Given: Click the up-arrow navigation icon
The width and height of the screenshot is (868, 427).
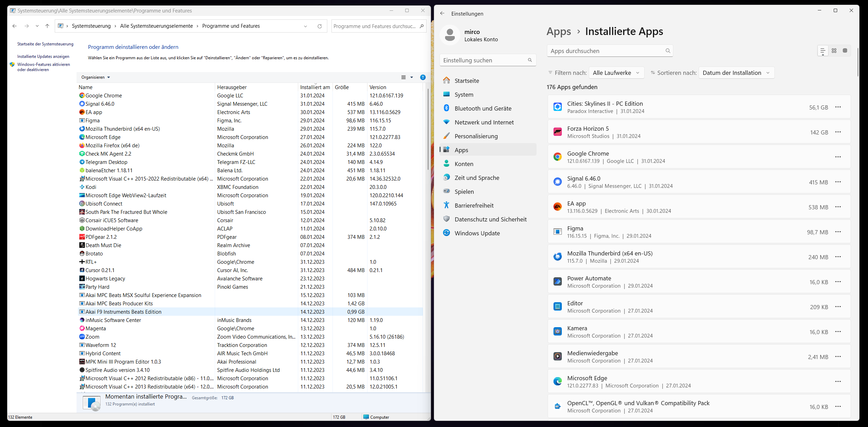Looking at the screenshot, I should (x=47, y=26).
